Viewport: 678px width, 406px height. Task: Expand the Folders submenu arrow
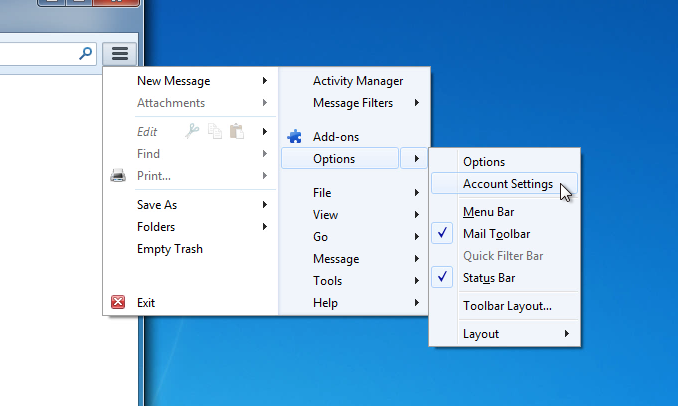(265, 227)
